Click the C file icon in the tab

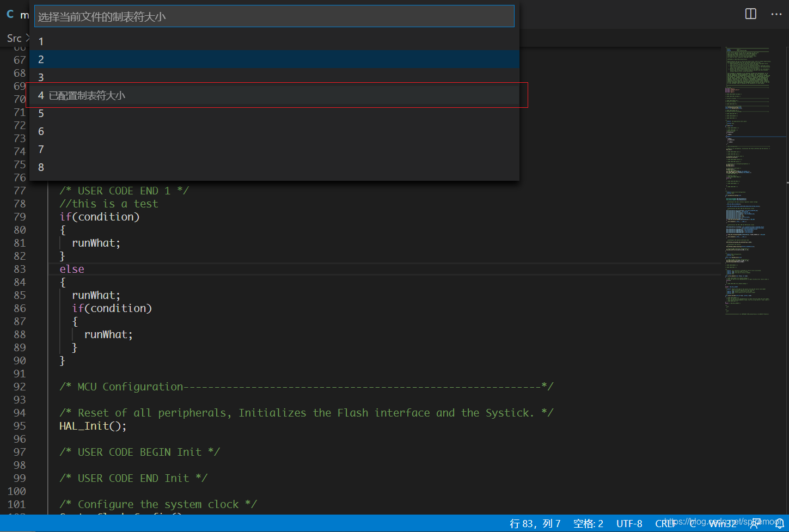coord(10,14)
